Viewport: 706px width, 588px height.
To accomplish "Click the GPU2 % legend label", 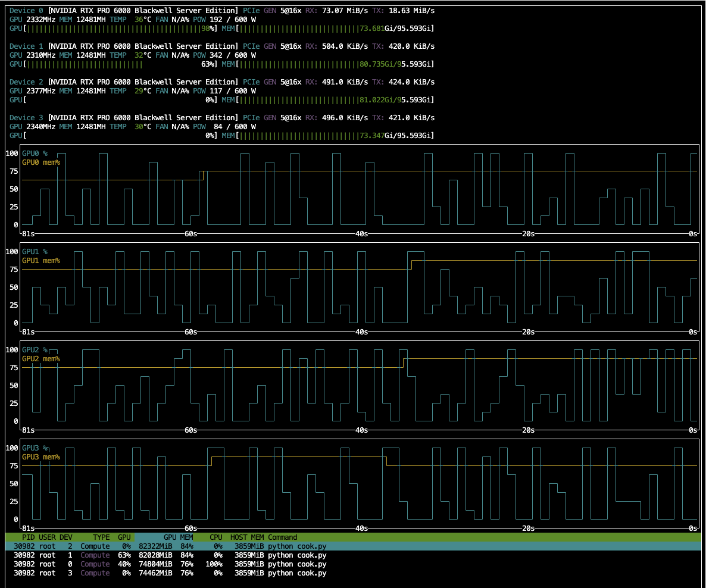I will coord(35,350).
